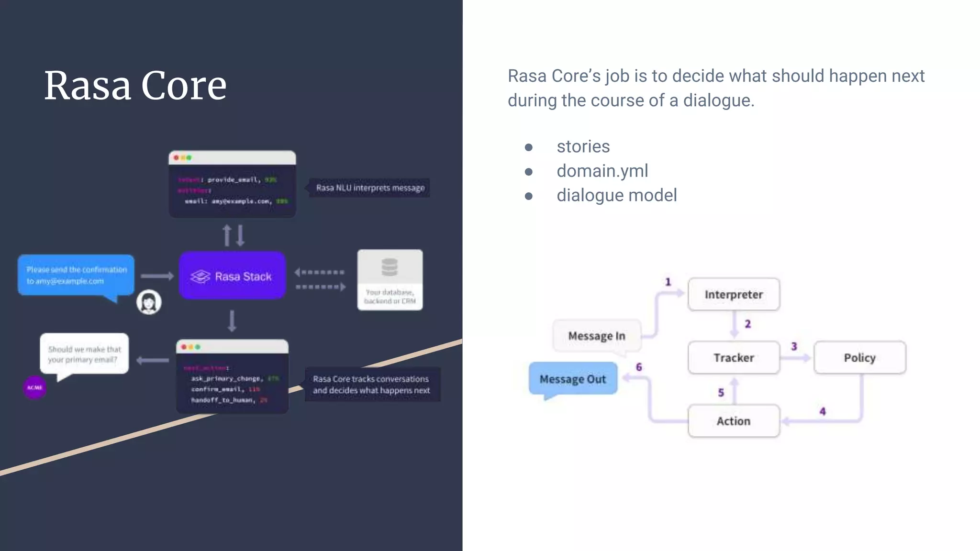Click the Action box

tap(734, 421)
